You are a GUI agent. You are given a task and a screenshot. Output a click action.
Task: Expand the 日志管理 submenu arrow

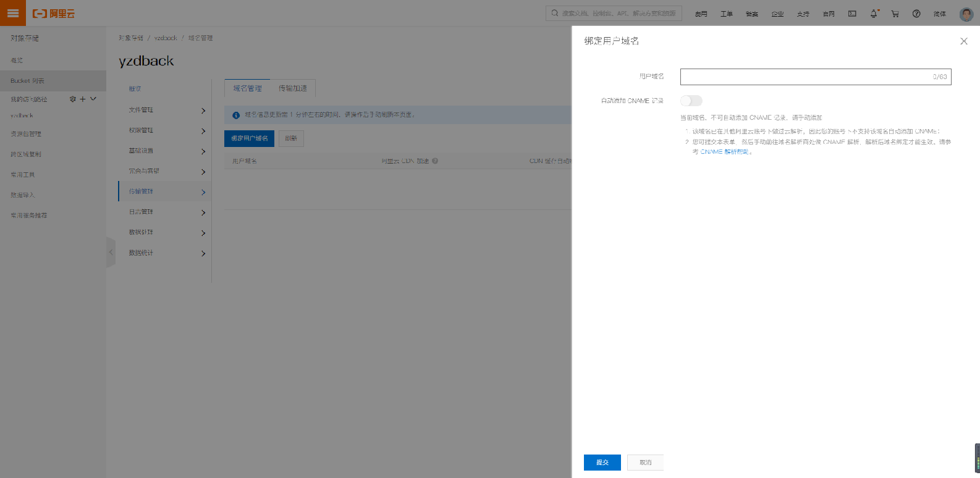tap(203, 212)
